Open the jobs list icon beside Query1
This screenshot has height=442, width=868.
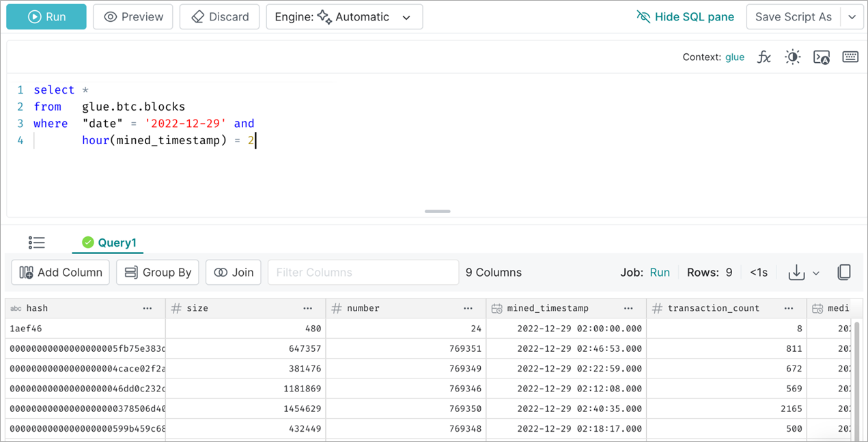37,243
